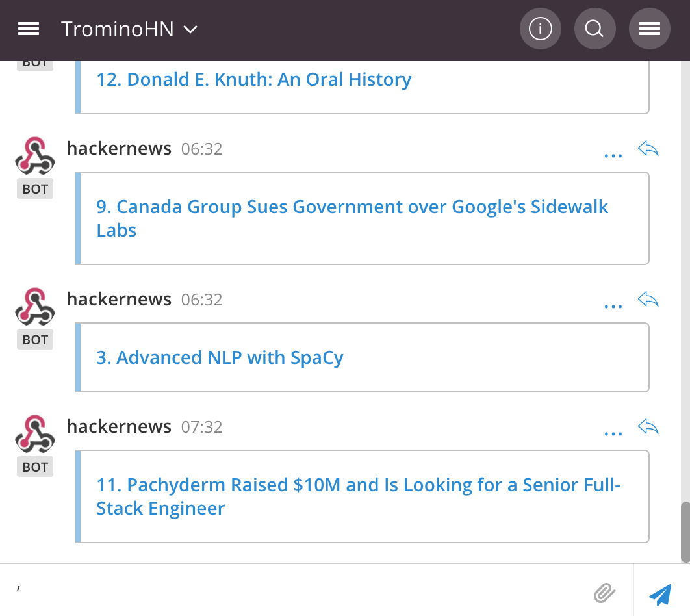The width and height of the screenshot is (690, 616).
Task: Click the vertical scrollbar thumb
Action: coord(685,531)
